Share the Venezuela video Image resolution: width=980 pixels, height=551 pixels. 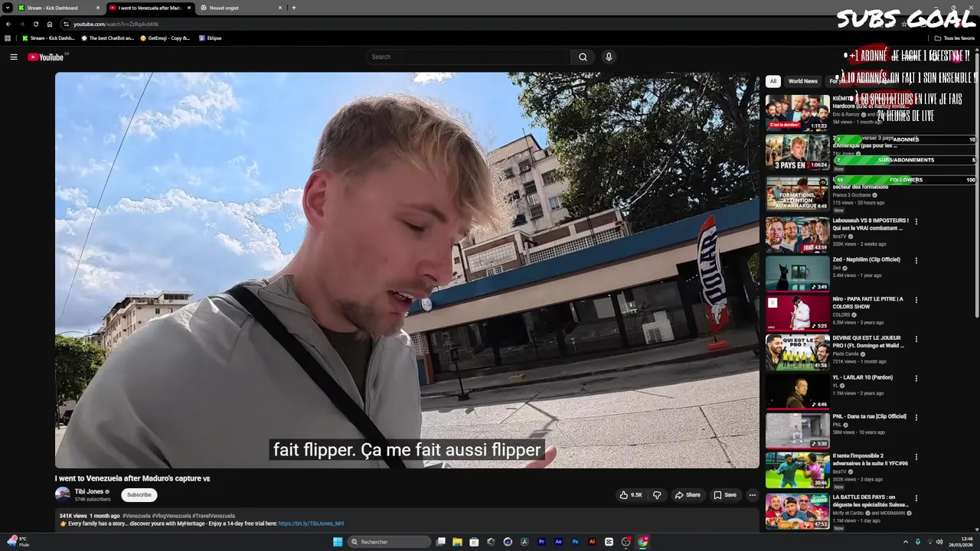click(x=687, y=495)
